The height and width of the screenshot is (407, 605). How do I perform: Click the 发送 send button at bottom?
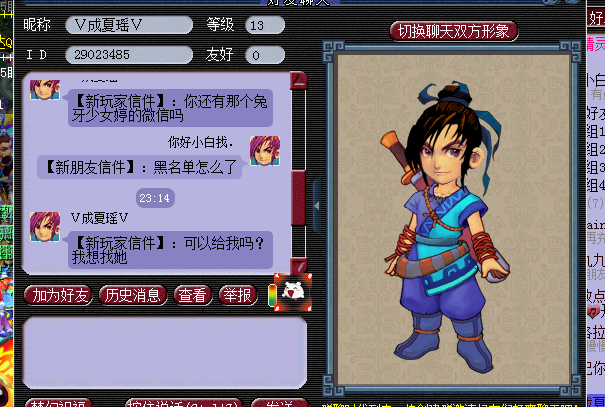(280, 403)
